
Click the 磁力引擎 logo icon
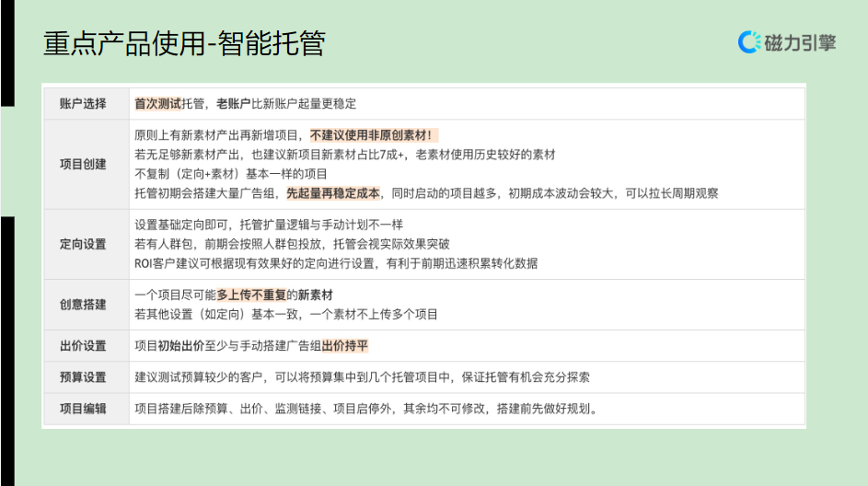point(749,41)
